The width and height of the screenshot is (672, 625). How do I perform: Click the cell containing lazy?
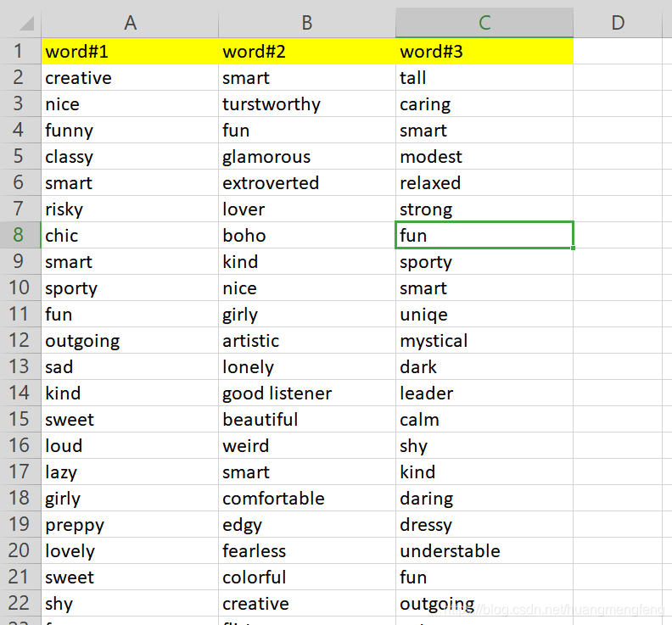tap(130, 472)
